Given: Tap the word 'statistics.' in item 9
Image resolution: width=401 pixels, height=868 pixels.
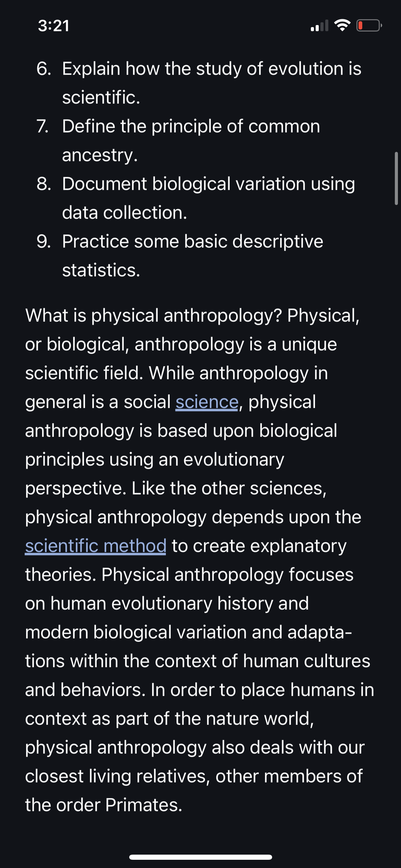Looking at the screenshot, I should tap(101, 270).
